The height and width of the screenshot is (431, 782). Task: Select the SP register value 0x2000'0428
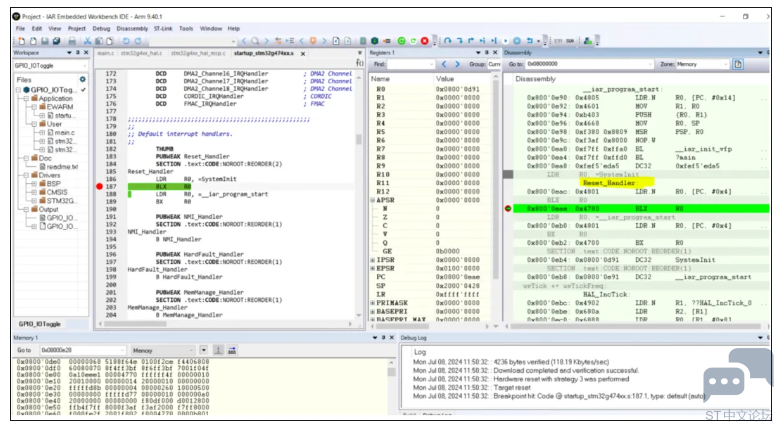tap(457, 286)
